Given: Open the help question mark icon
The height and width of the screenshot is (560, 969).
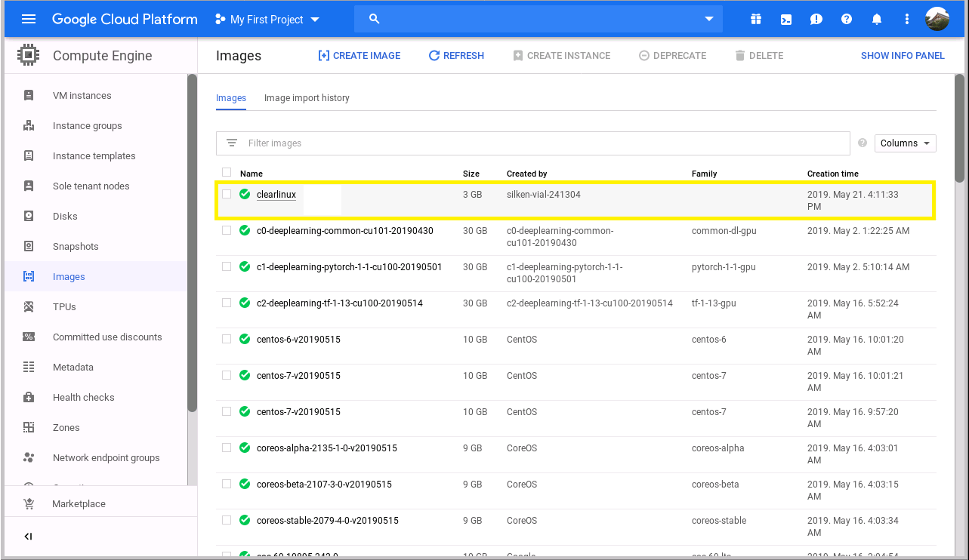Looking at the screenshot, I should click(x=847, y=20).
